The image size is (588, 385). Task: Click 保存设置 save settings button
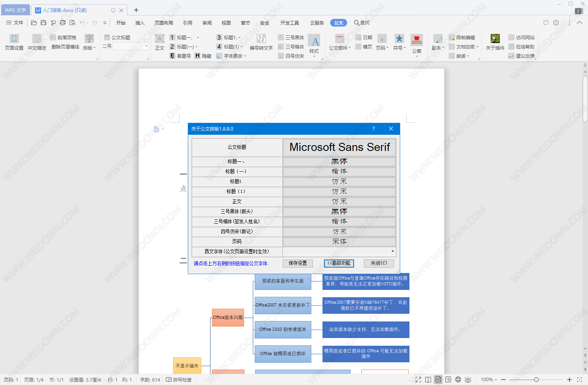click(298, 263)
